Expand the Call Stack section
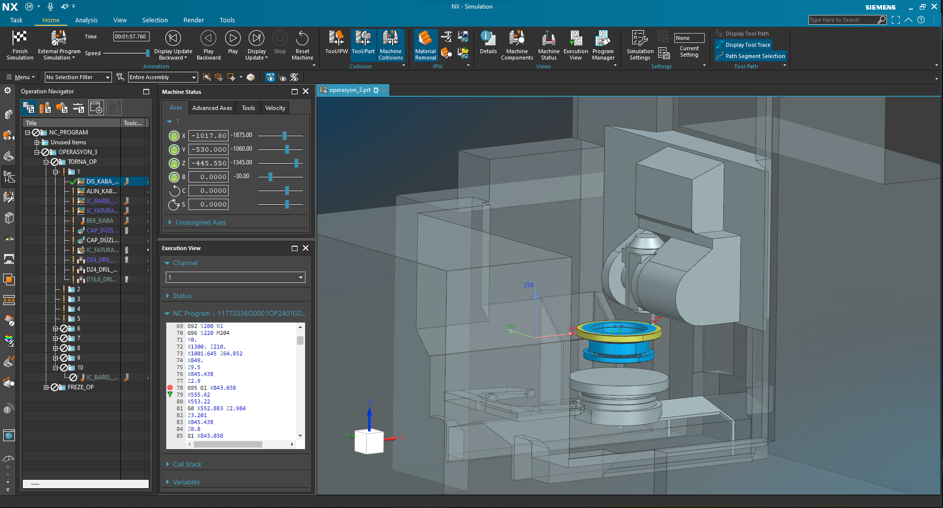 coord(168,464)
